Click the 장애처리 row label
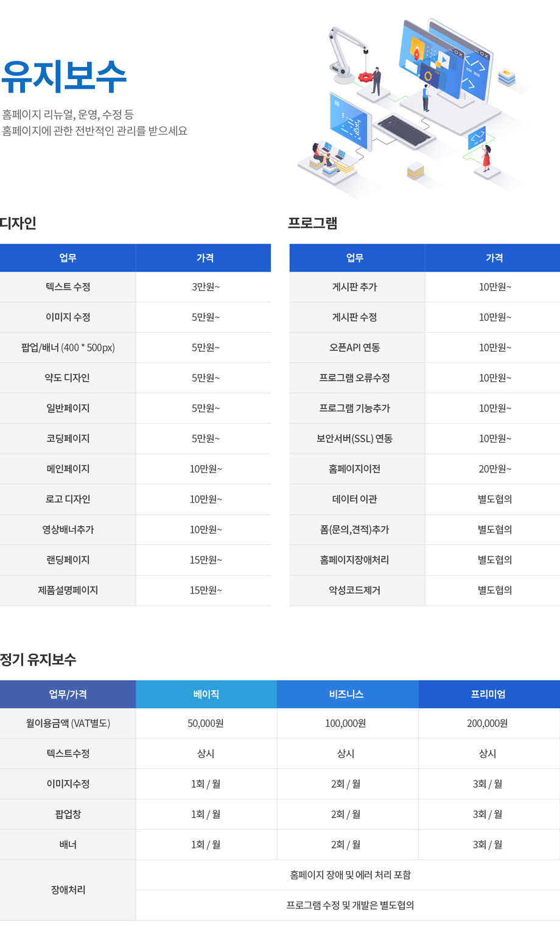Image resolution: width=560 pixels, height=940 pixels. 68,889
